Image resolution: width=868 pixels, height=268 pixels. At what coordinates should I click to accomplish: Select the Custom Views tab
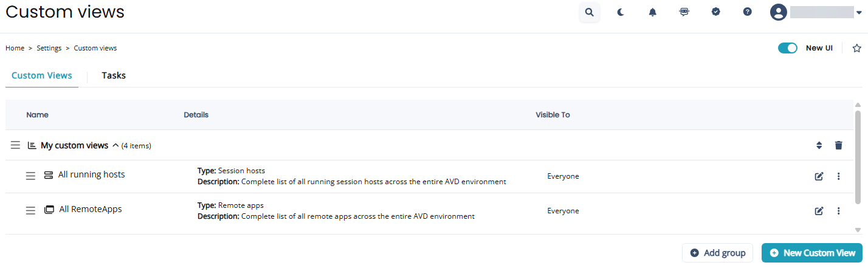(42, 76)
